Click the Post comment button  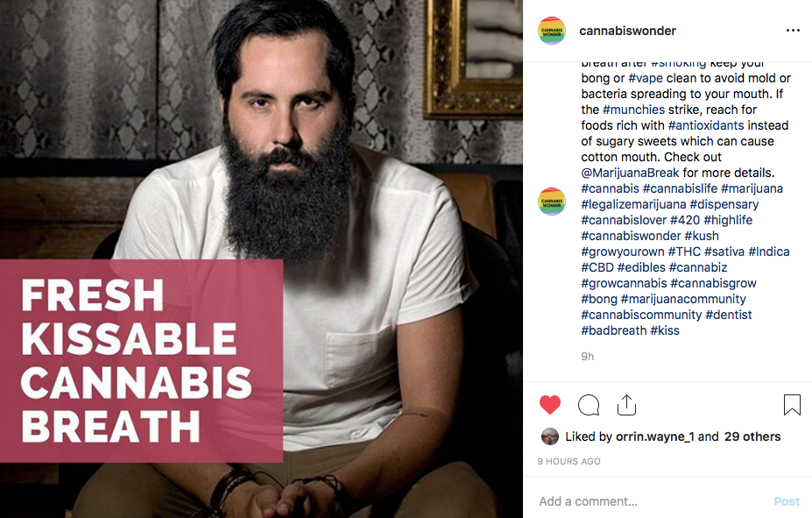coord(787,501)
